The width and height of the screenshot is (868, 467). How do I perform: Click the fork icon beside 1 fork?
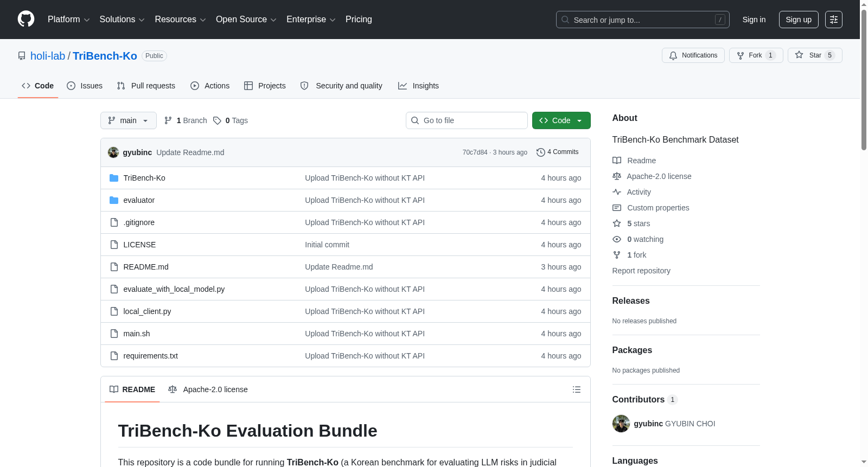tap(617, 255)
